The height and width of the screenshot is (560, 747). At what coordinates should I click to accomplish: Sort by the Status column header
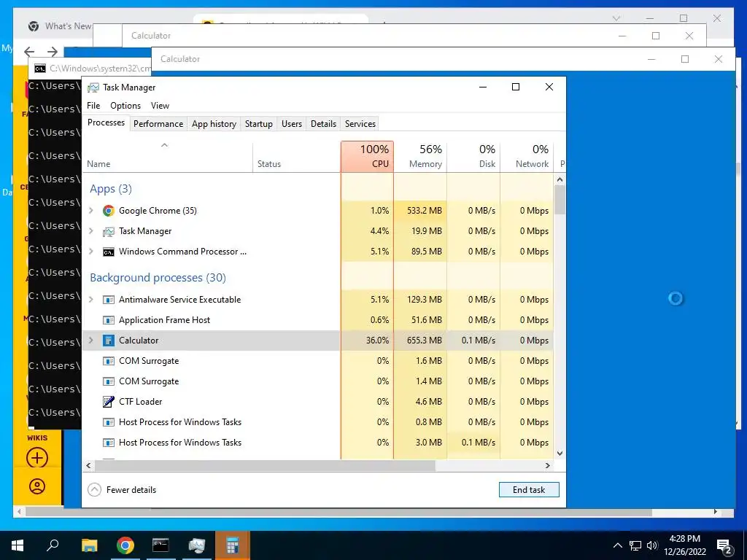(297, 157)
